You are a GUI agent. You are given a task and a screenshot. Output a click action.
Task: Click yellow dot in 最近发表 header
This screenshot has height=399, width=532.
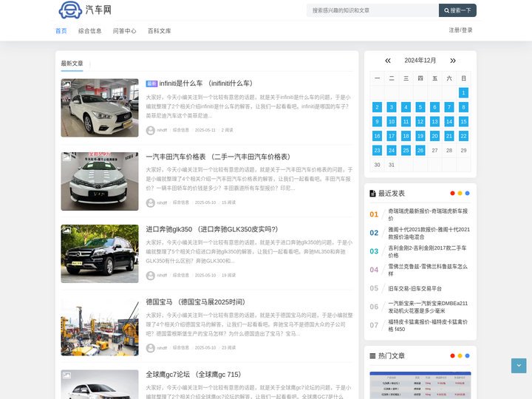click(x=460, y=194)
